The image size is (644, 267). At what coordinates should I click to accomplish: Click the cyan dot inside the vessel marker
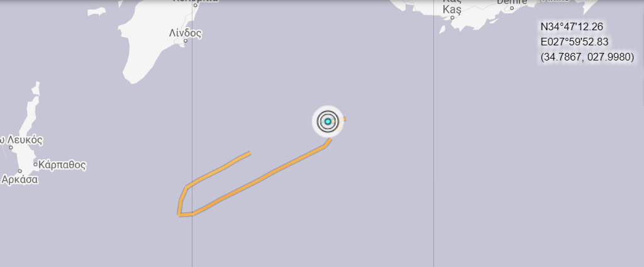coord(328,122)
